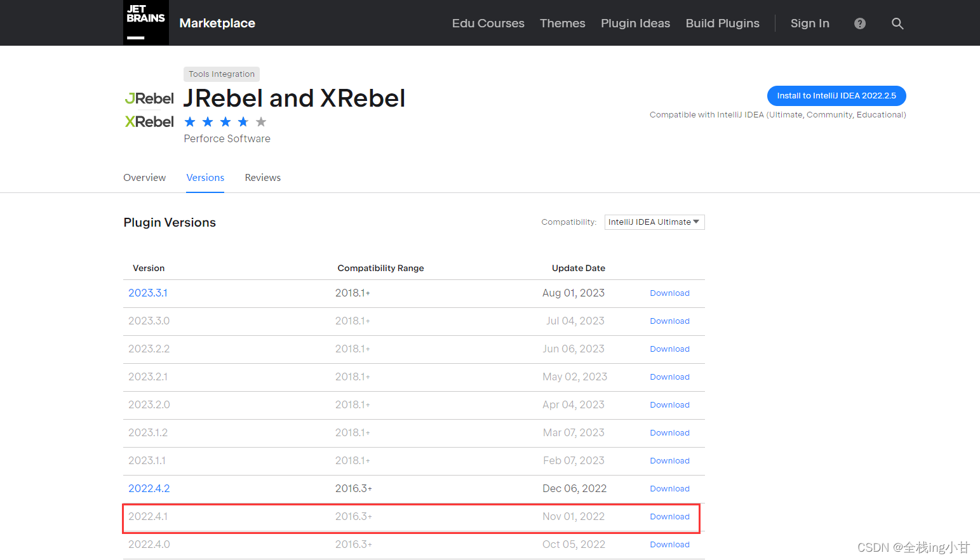
Task: Open Themes in the top navigation
Action: (563, 23)
